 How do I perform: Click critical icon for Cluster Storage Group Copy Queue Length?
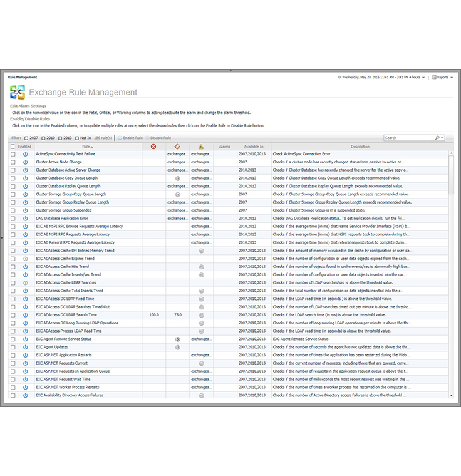pyautogui.click(x=178, y=195)
